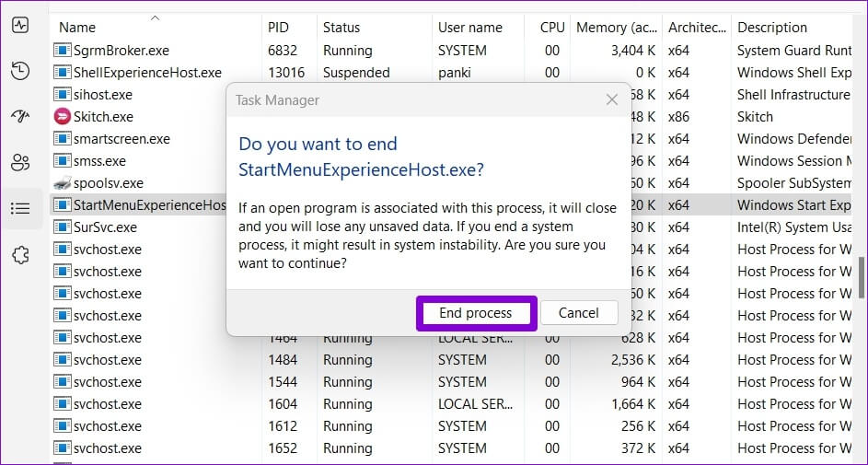868x465 pixels.
Task: Select the sihost.exe process name
Action: point(103,95)
